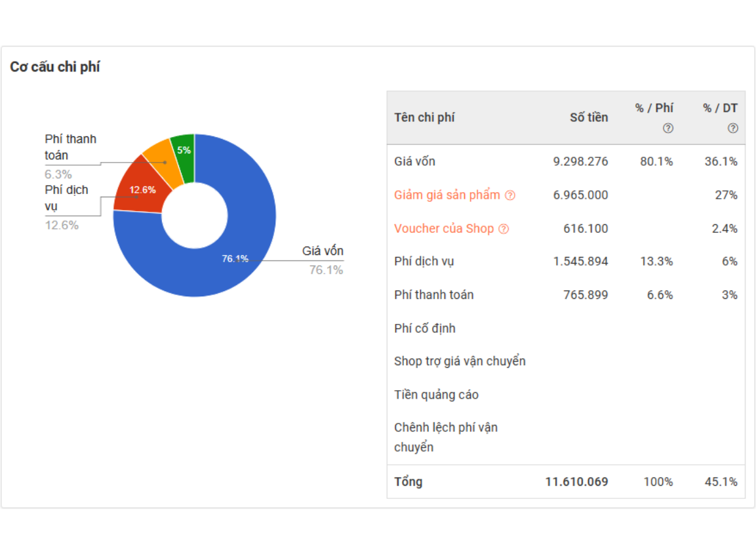Click the Số tiền column header
The height and width of the screenshot is (554, 756).
[x=588, y=117]
